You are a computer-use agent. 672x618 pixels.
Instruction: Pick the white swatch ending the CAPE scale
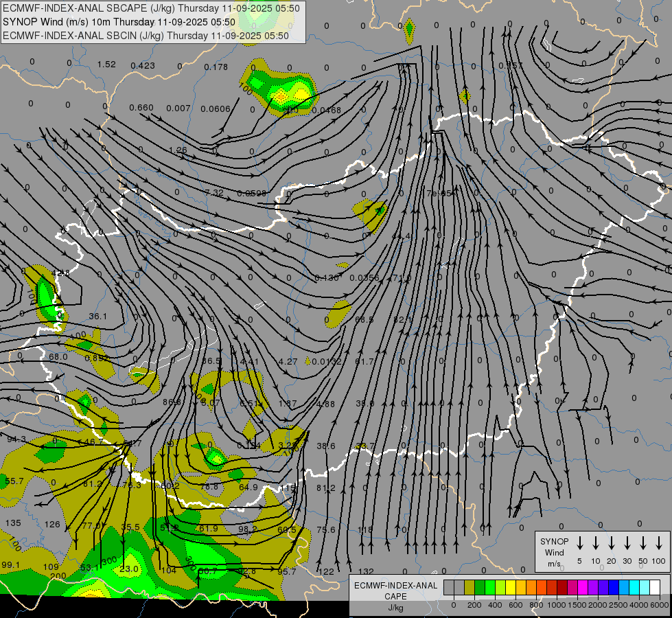655,587
